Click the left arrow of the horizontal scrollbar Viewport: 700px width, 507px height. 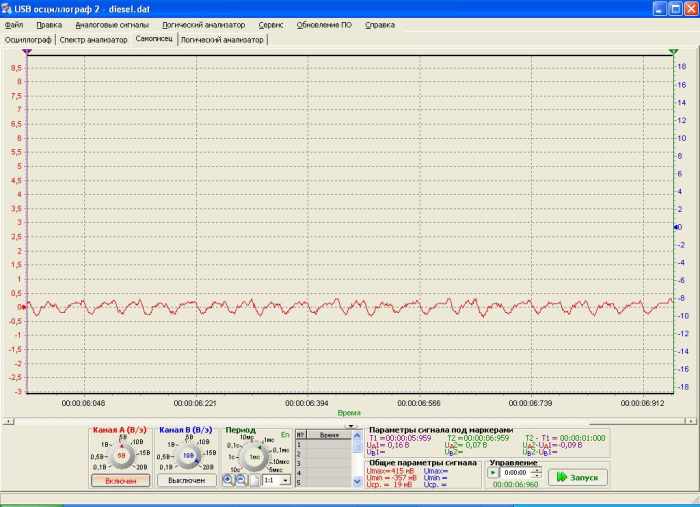coord(8,421)
